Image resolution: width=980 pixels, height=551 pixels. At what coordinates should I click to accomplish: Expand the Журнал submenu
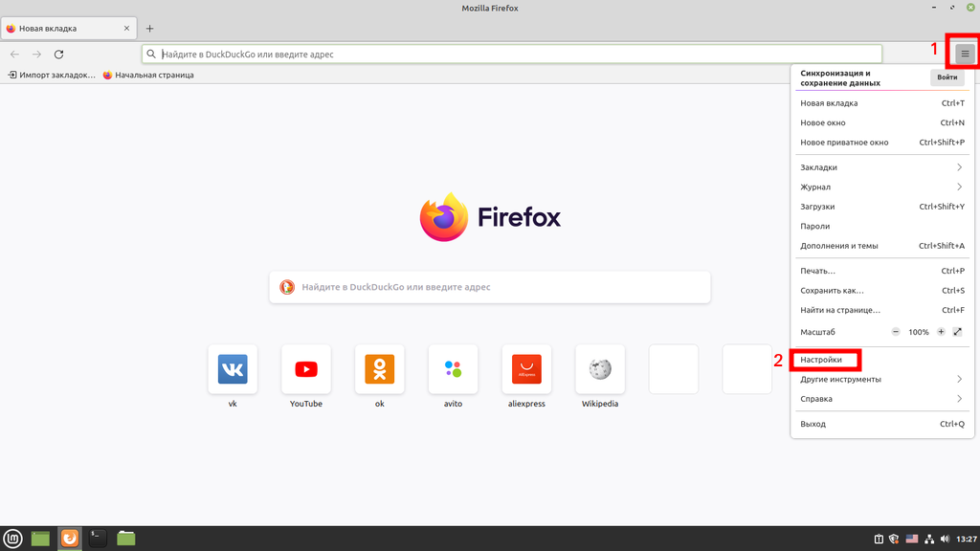(880, 187)
